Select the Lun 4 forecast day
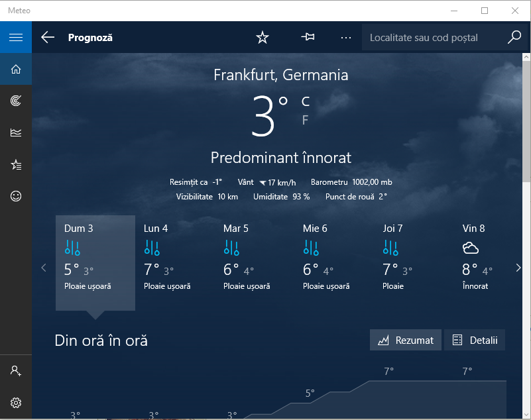Viewport: 531px width, 420px height. coord(175,262)
